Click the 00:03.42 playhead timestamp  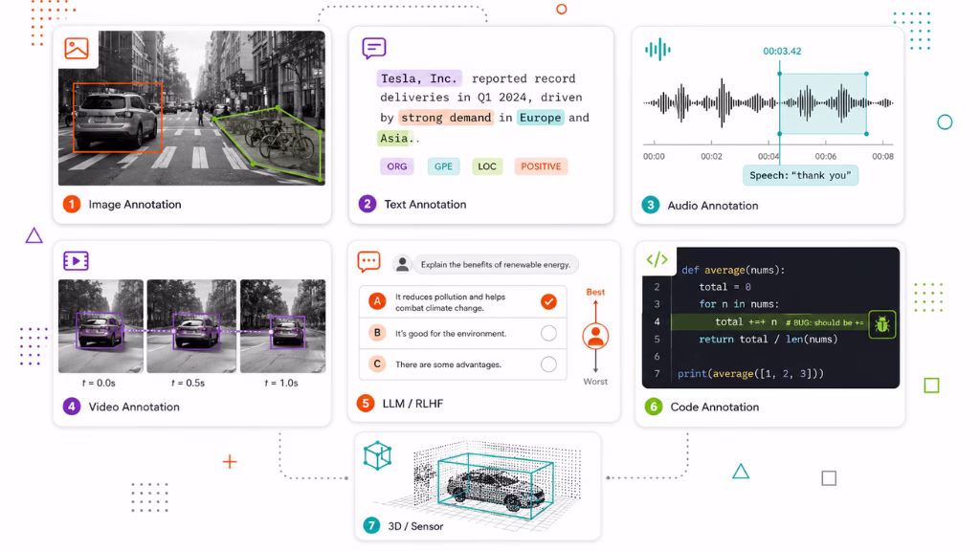coord(782,52)
